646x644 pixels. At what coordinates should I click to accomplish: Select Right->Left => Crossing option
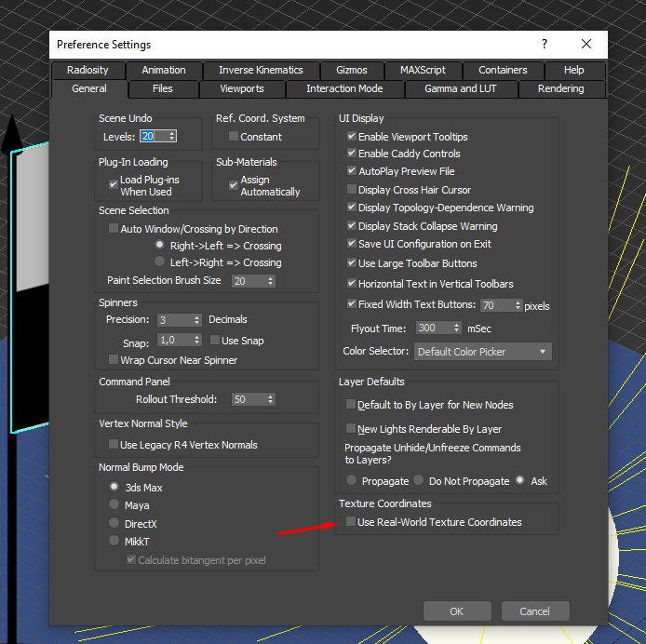(x=159, y=245)
